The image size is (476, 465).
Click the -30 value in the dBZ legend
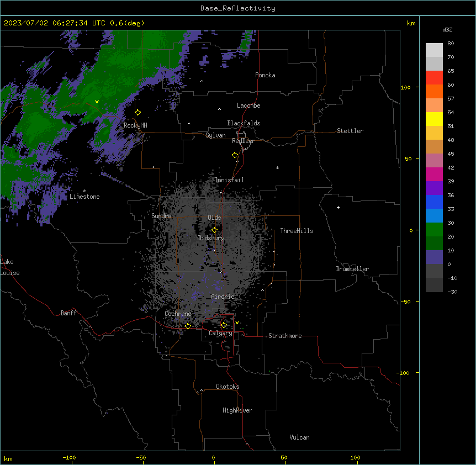click(452, 292)
